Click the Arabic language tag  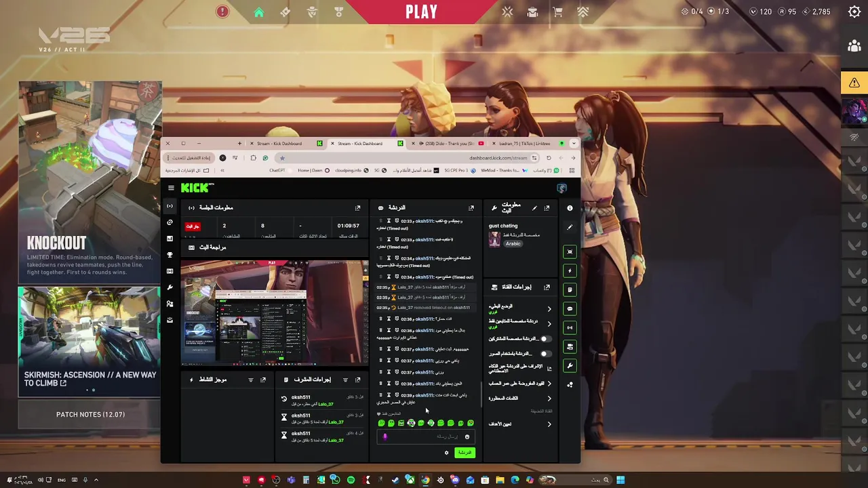513,244
